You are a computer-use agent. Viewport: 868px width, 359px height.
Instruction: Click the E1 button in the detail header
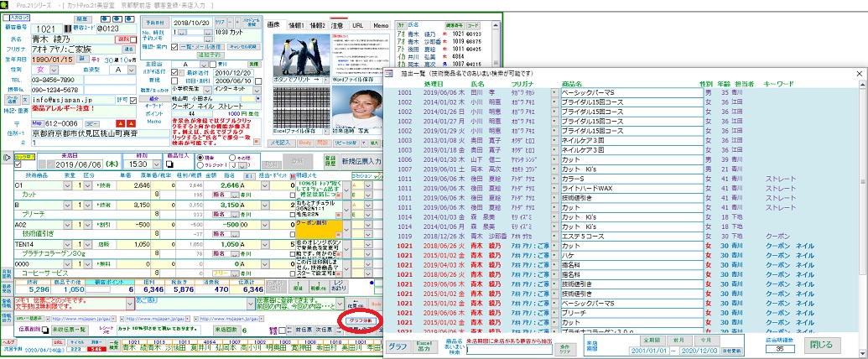(250, 175)
